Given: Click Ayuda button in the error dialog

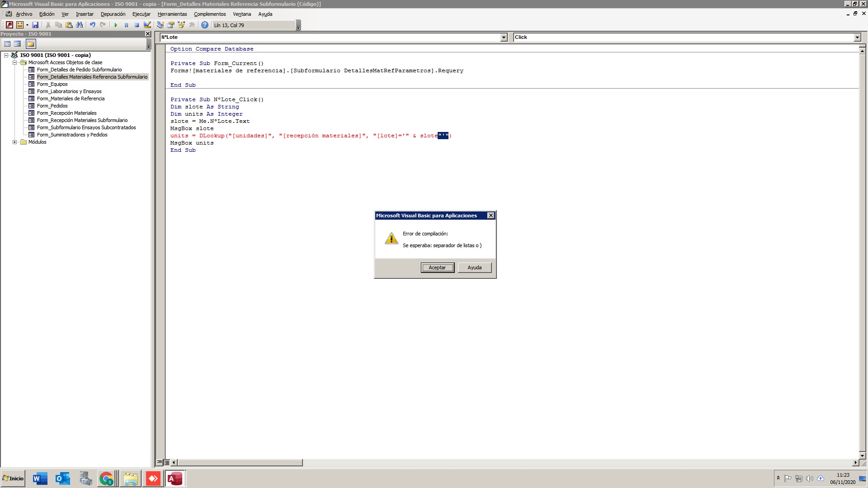Looking at the screenshot, I should 474,267.
